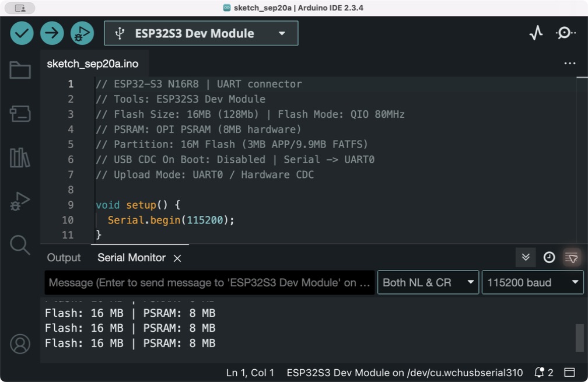Select the sketch_sep20a.ino editor tab
This screenshot has width=588, height=382.
click(x=93, y=64)
